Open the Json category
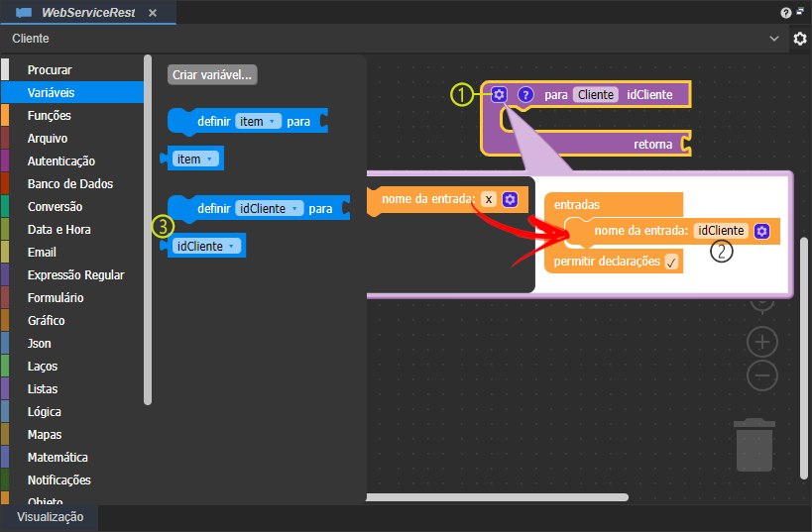This screenshot has width=812, height=532. [x=72, y=343]
